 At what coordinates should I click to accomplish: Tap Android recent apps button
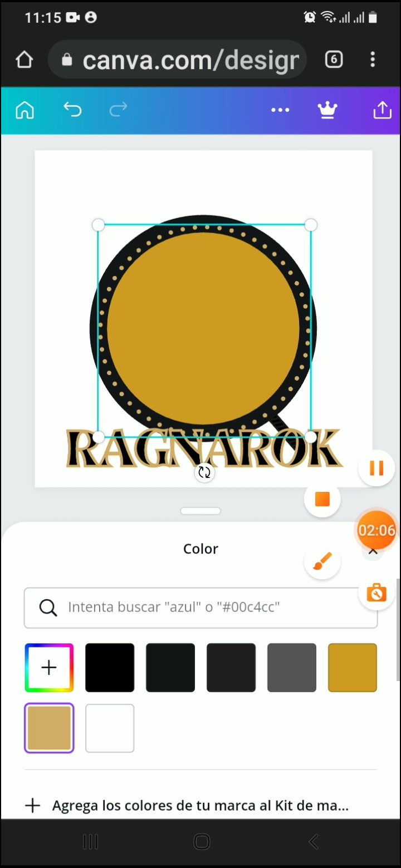[x=90, y=842]
